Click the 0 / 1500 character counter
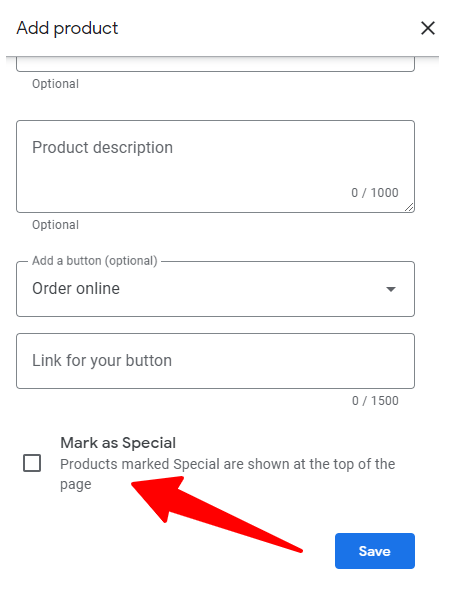454x607 pixels. [375, 401]
